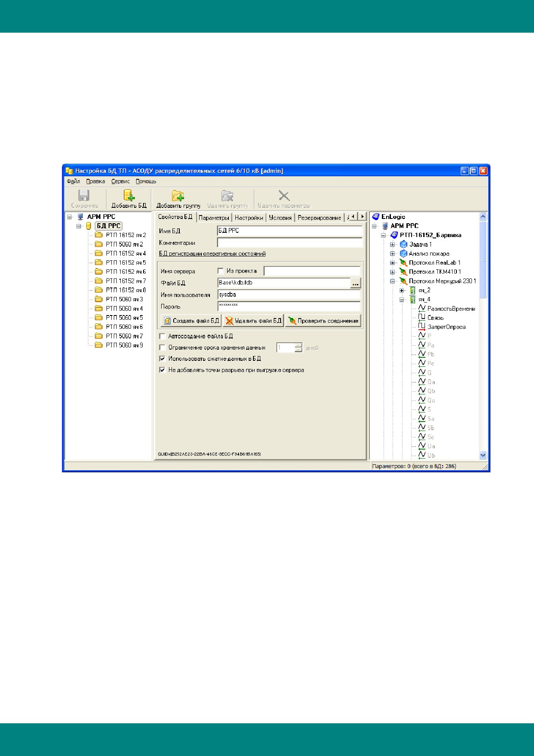Image resolution: width=534 pixels, height=756 pixels.
Task: Click the Удалить файл БД button
Action: point(253,321)
